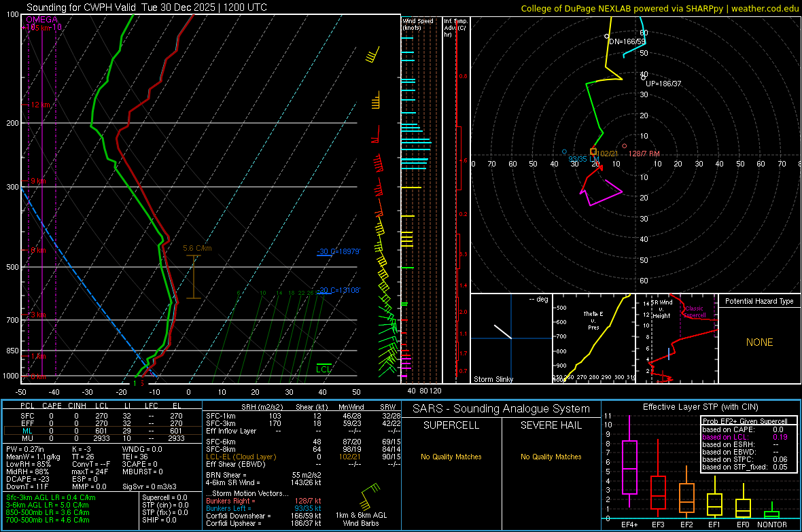Click the 5.6 C/km lapse rate bracket
This screenshot has height=532, width=802.
click(193, 277)
